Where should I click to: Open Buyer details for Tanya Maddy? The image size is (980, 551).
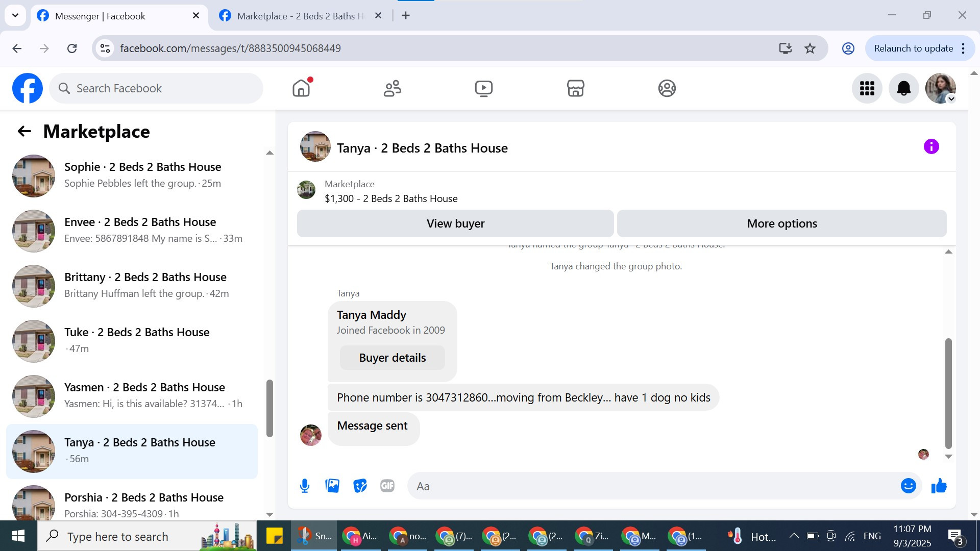point(393,358)
